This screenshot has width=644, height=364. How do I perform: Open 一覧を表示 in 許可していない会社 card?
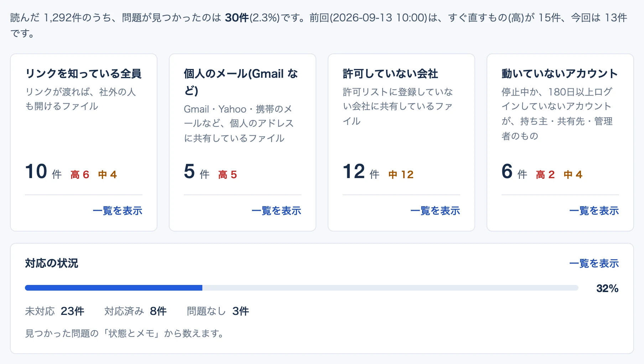point(435,210)
